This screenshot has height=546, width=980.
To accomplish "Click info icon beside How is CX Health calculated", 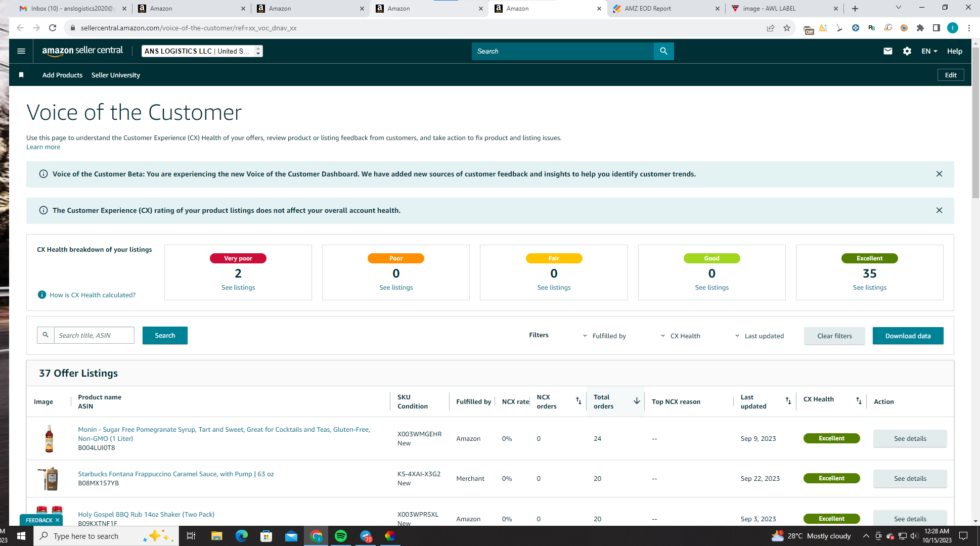I will [42, 295].
